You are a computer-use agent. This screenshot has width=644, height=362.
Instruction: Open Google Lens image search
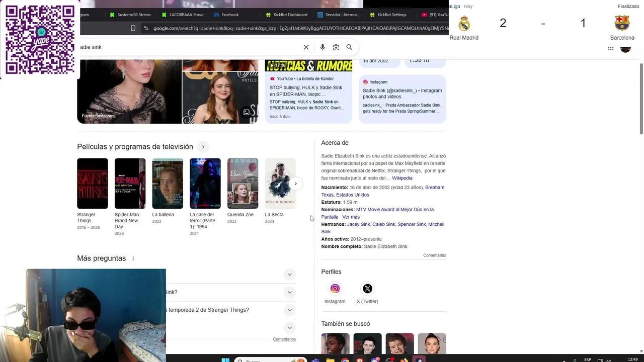[336, 47]
